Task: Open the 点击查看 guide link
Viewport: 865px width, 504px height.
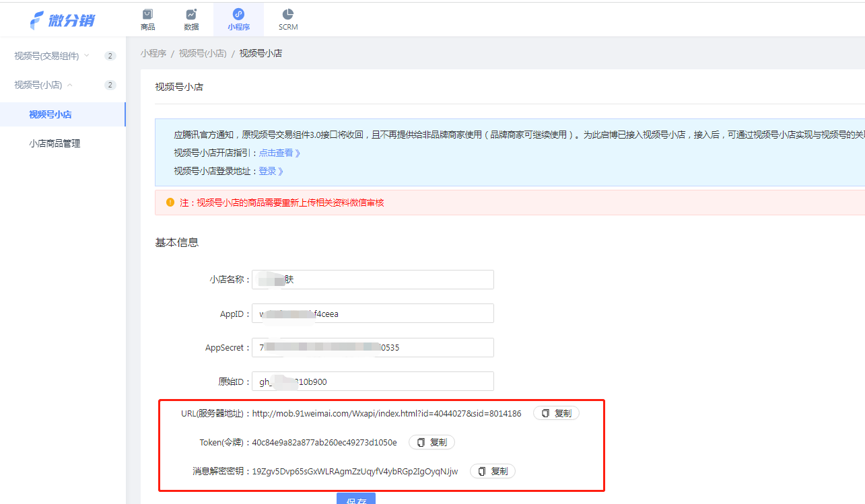Action: pos(279,153)
